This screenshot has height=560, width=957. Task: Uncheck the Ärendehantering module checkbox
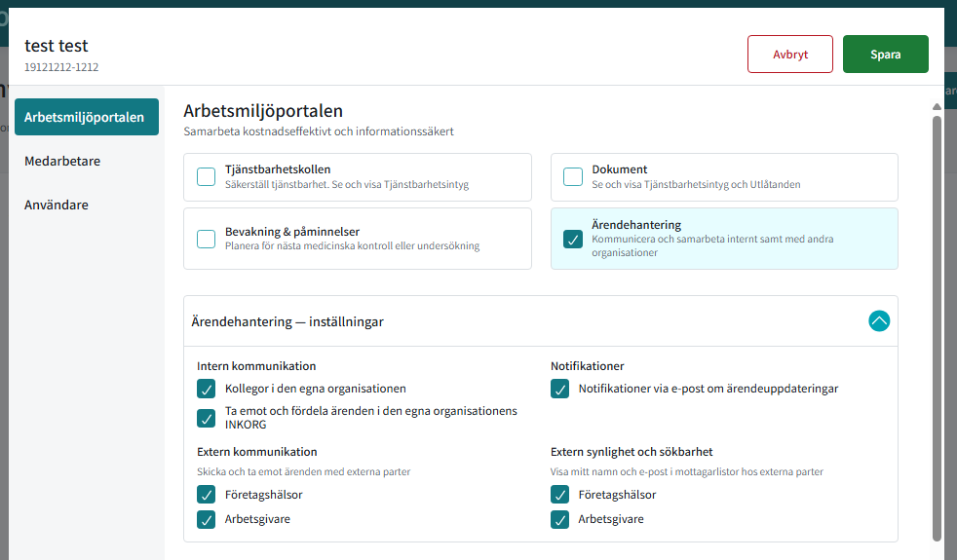[x=572, y=240]
